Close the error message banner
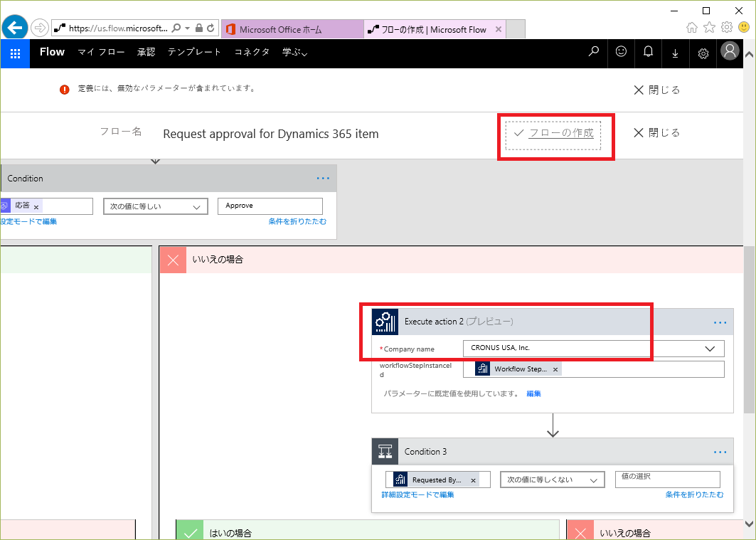 (x=656, y=90)
